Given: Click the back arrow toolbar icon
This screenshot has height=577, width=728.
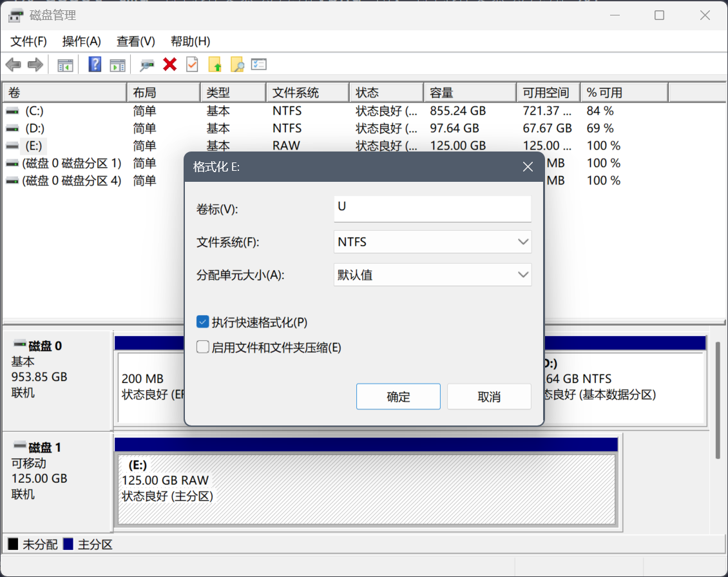Looking at the screenshot, I should [x=13, y=64].
